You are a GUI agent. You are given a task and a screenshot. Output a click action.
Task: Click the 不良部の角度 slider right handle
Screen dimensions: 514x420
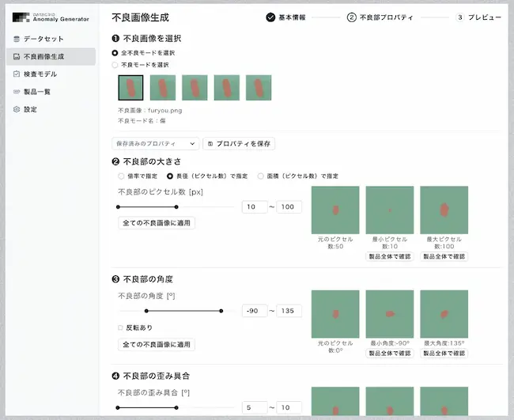click(221, 311)
